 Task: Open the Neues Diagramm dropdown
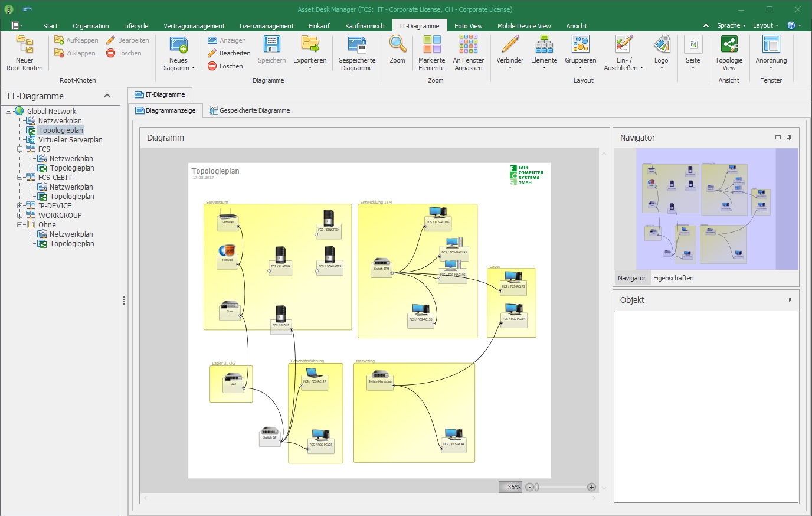click(178, 54)
